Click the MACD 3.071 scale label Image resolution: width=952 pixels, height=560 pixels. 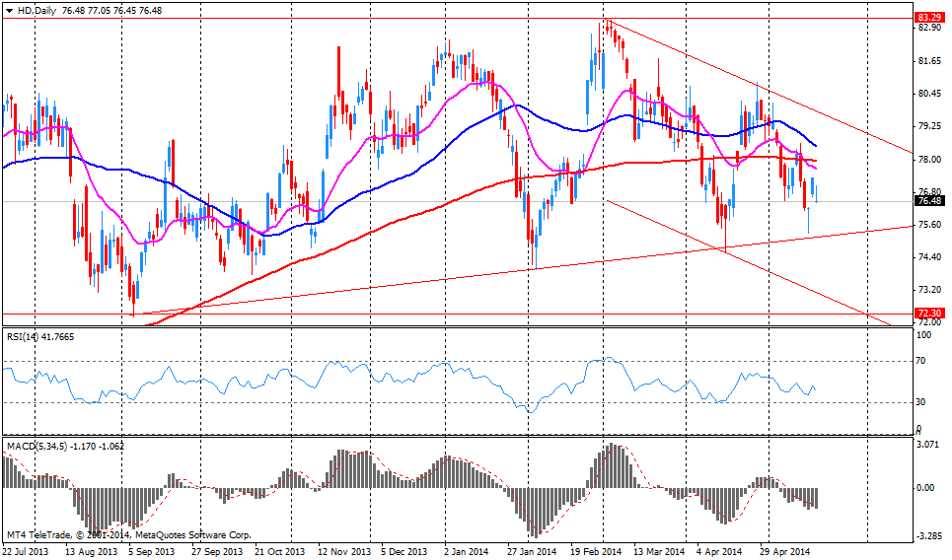[x=929, y=446]
